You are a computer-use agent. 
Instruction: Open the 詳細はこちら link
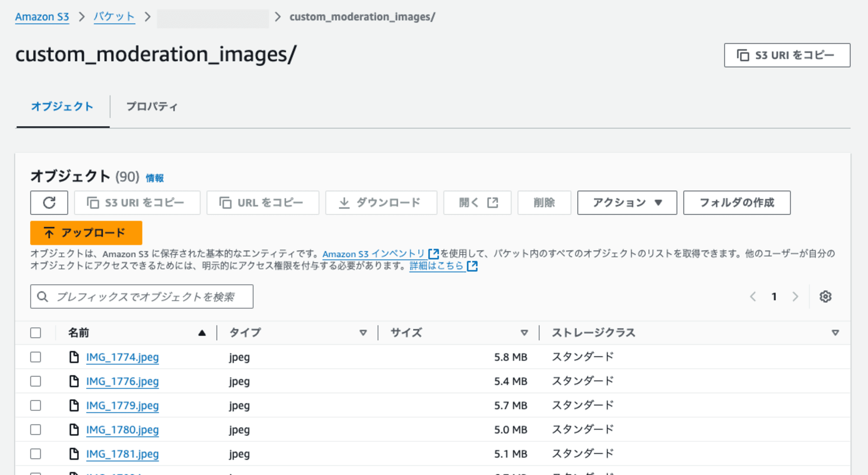(x=436, y=266)
